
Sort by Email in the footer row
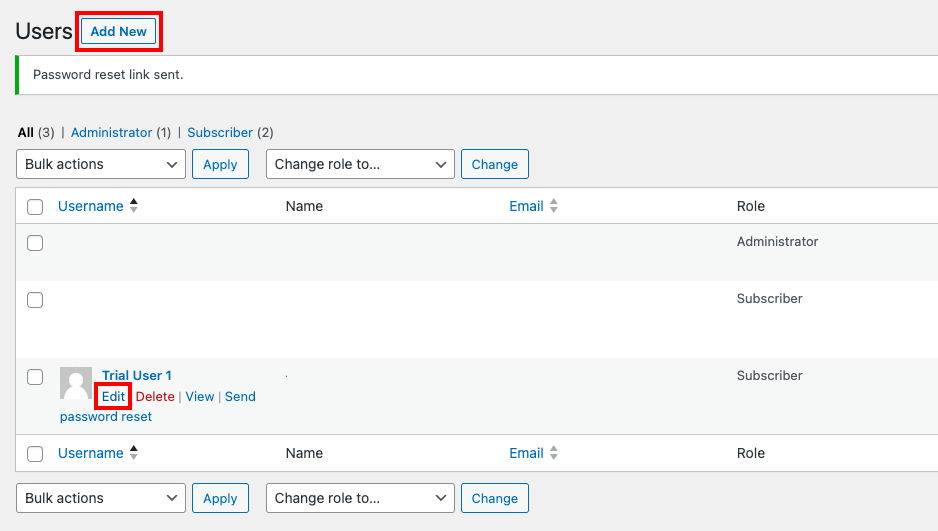[526, 453]
